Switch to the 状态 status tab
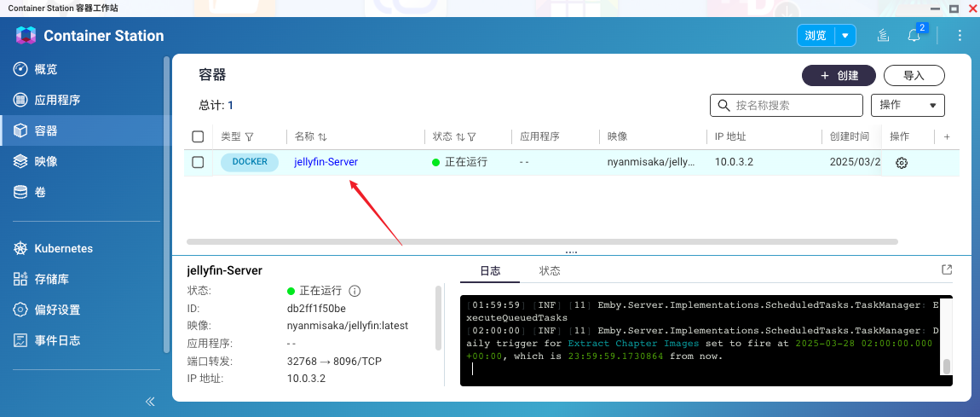 coord(550,270)
